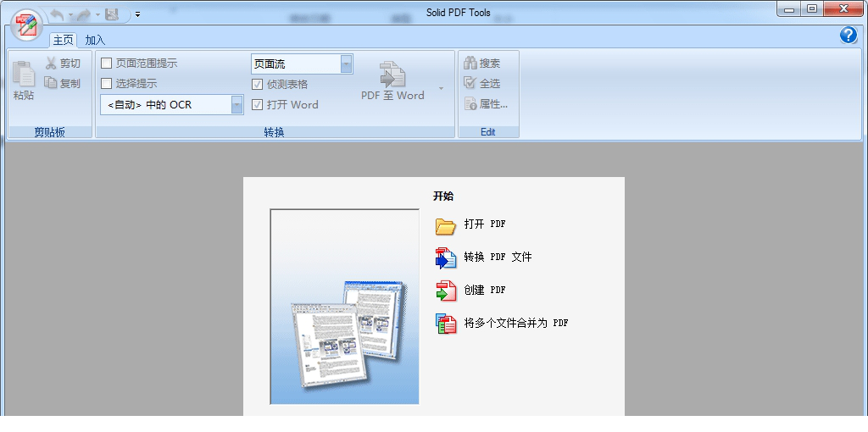Image resolution: width=868 pixels, height=432 pixels.
Task: Toggle the 打开 Word checkbox
Action: pyautogui.click(x=257, y=104)
